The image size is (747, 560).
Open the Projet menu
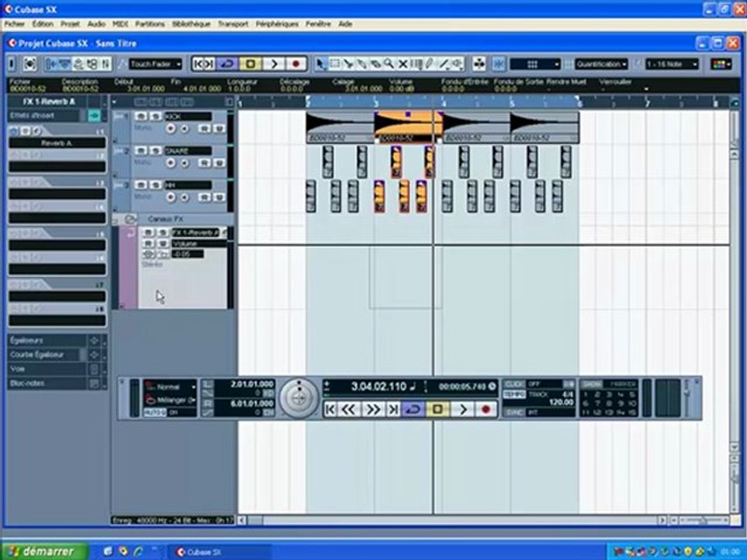coord(70,24)
